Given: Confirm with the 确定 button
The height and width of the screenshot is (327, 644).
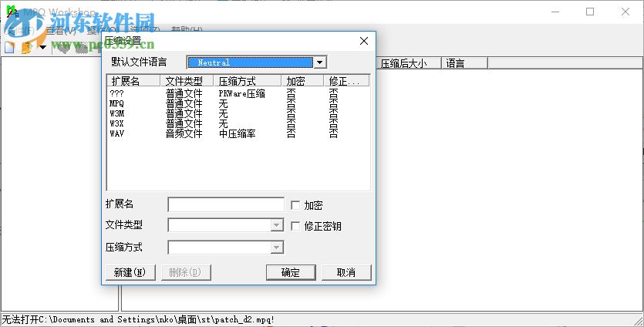Looking at the screenshot, I should 291,272.
